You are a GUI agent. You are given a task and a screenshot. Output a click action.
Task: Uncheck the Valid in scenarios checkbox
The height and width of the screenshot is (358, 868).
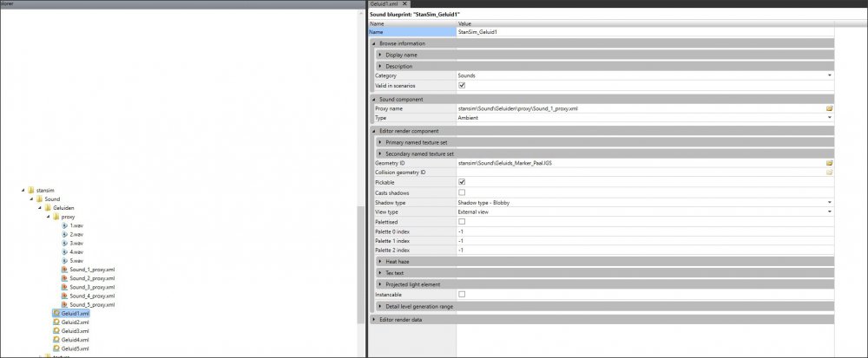[462, 85]
